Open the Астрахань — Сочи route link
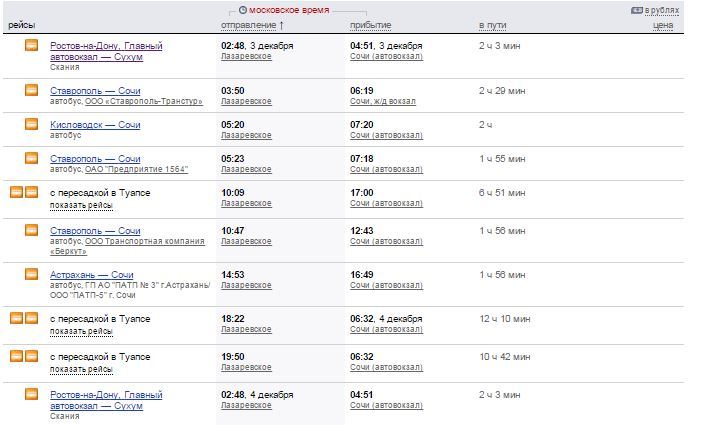Viewport: 705px width, 425px height. pyautogui.click(x=92, y=274)
